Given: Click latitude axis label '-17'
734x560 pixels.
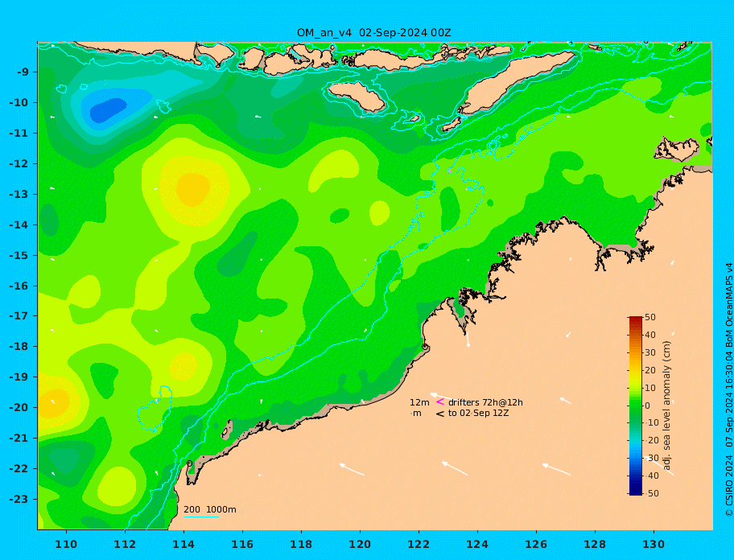Looking at the screenshot, I should pos(19,315).
